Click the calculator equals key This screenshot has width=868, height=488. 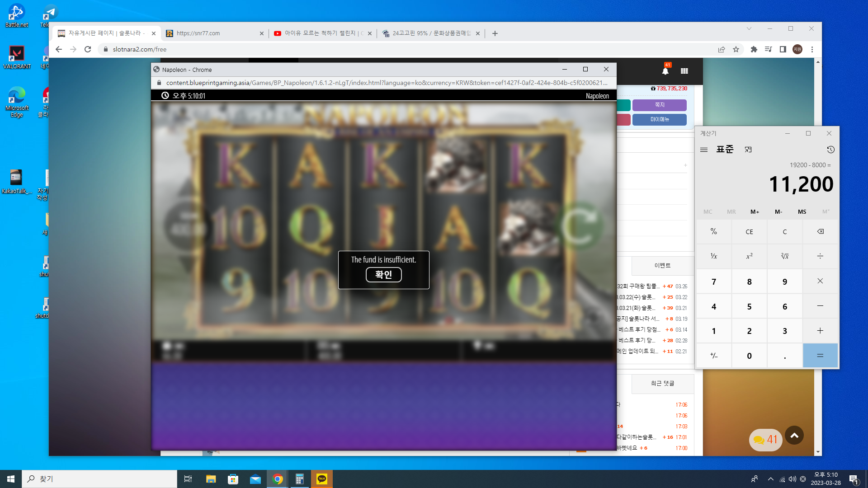pos(820,356)
